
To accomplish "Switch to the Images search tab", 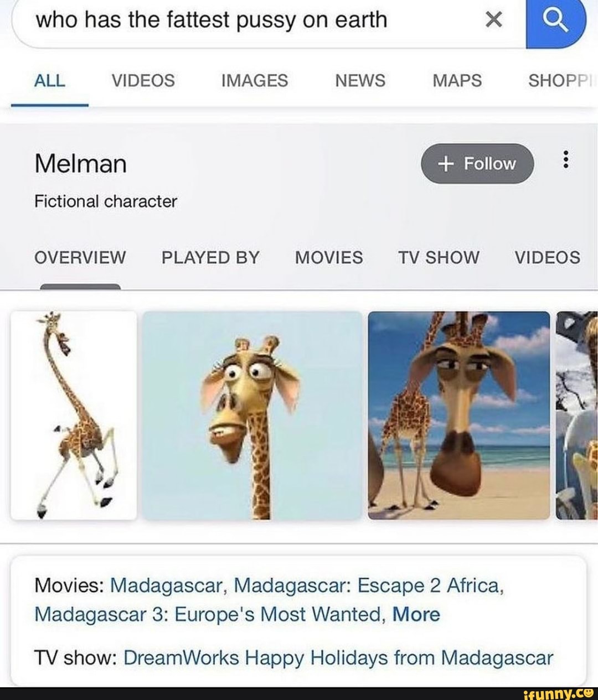I will (x=254, y=81).
